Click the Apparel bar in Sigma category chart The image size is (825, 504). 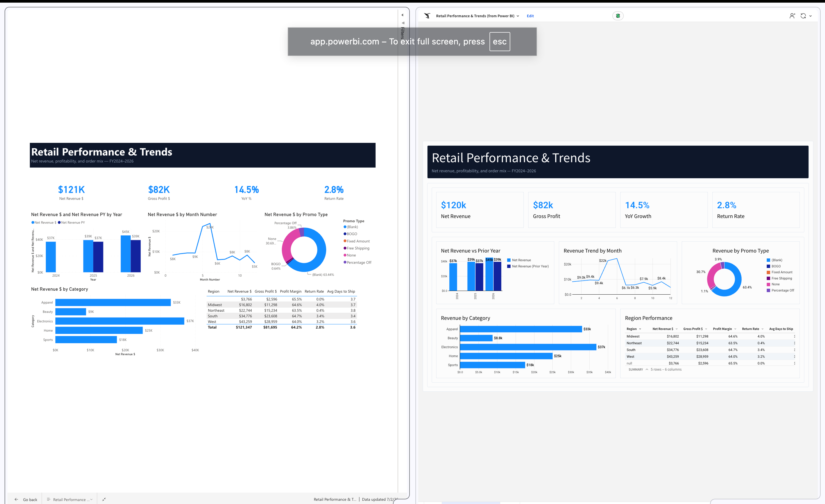[x=521, y=329]
